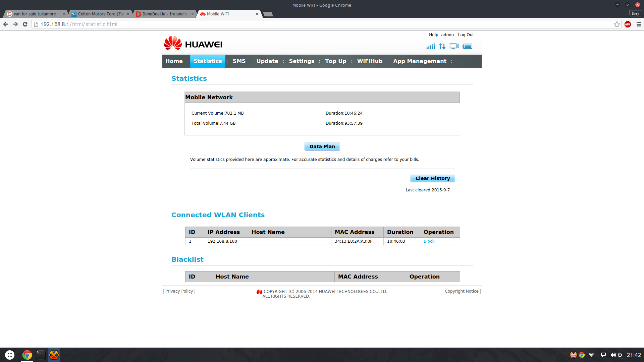
Task: Open the Help link
Action: [x=433, y=35]
